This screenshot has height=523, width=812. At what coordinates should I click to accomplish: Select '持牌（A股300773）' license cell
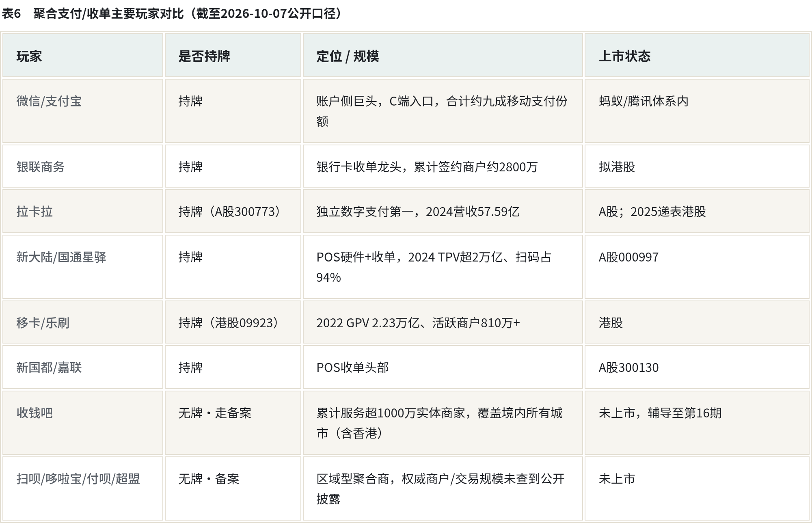[233, 212]
